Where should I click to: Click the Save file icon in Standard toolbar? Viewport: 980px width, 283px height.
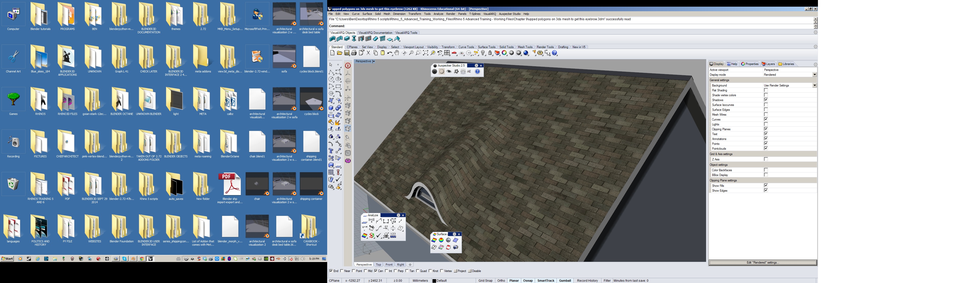[x=347, y=53]
